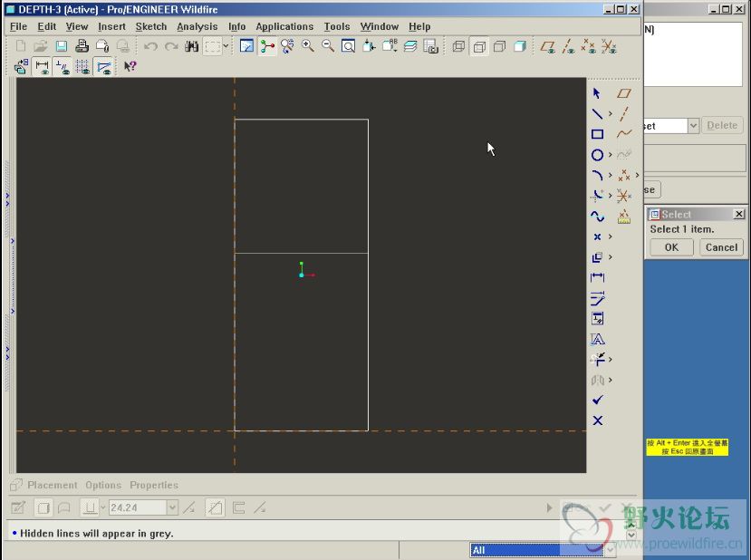Select the Use Edge tool
The height and width of the screenshot is (560, 751).
click(597, 257)
